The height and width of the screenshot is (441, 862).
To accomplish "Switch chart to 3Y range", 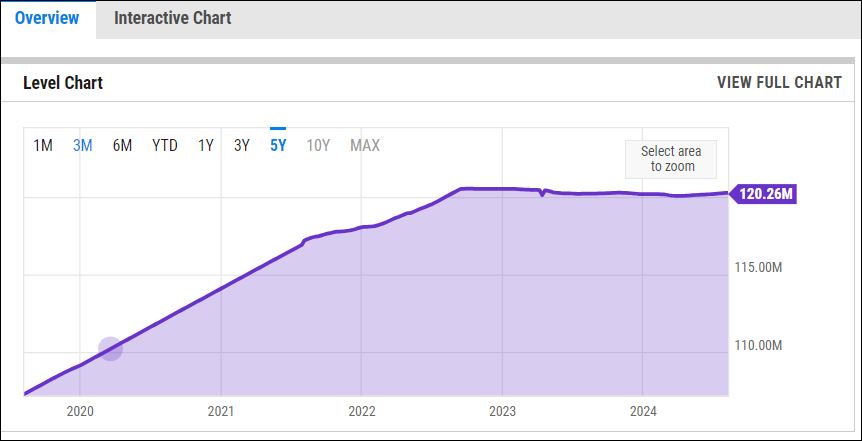I will point(242,146).
